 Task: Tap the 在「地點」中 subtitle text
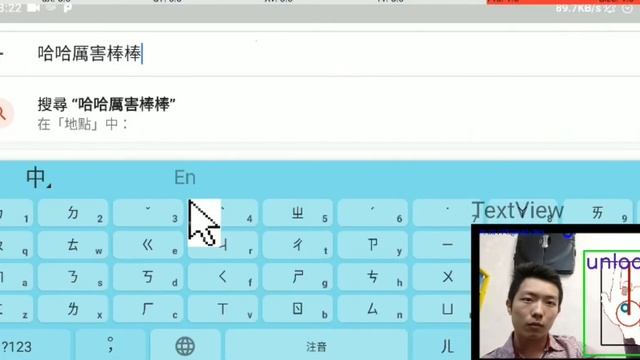83,124
